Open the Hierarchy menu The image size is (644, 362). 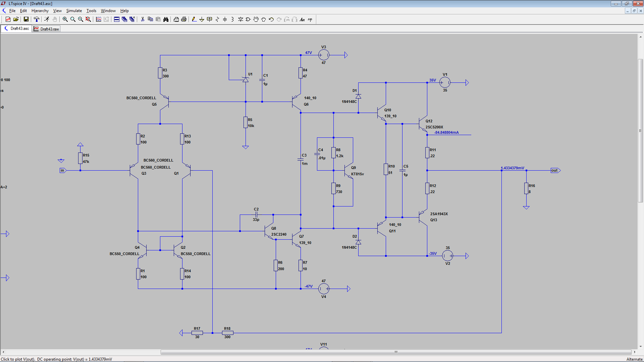coord(40,11)
